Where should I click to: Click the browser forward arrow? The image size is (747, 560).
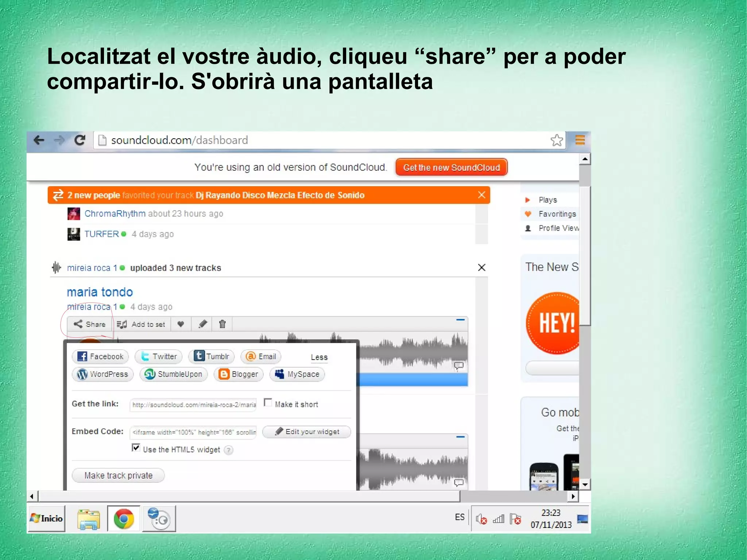click(x=59, y=140)
